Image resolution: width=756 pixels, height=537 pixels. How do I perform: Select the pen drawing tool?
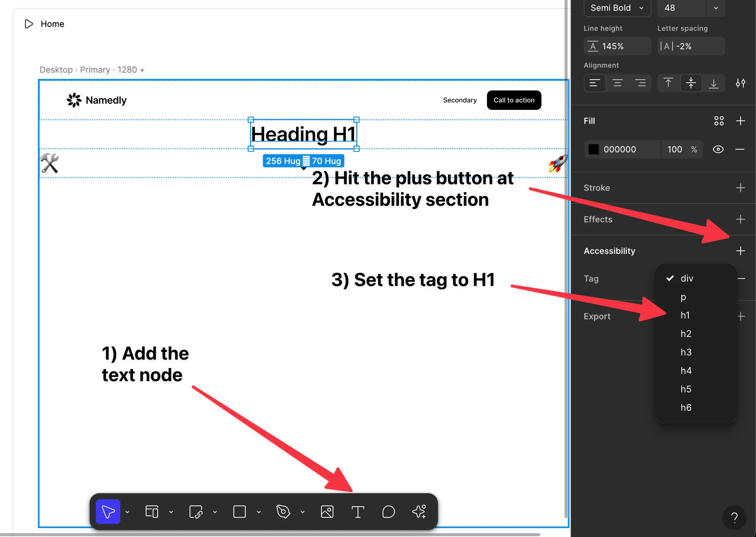pos(283,512)
